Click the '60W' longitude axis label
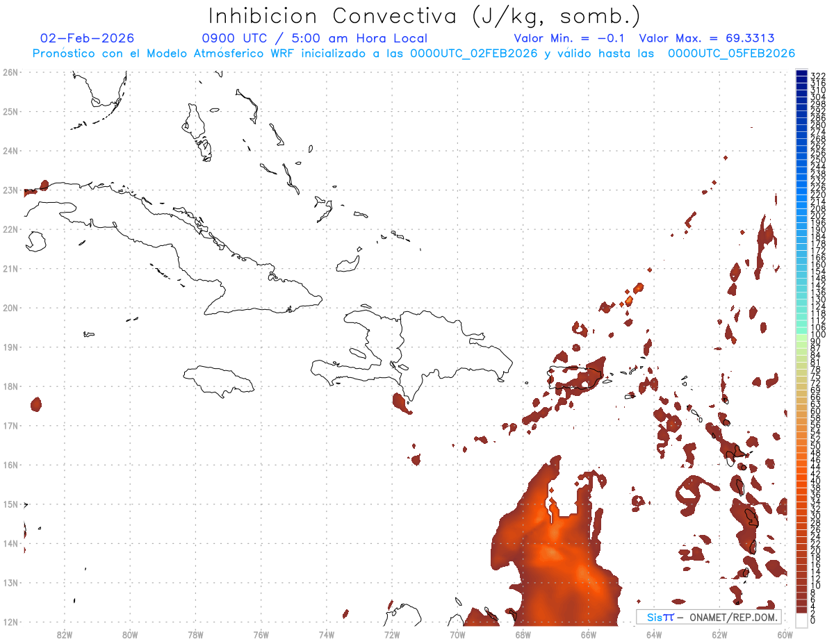Viewport: 834px width, 644px height. (785, 634)
